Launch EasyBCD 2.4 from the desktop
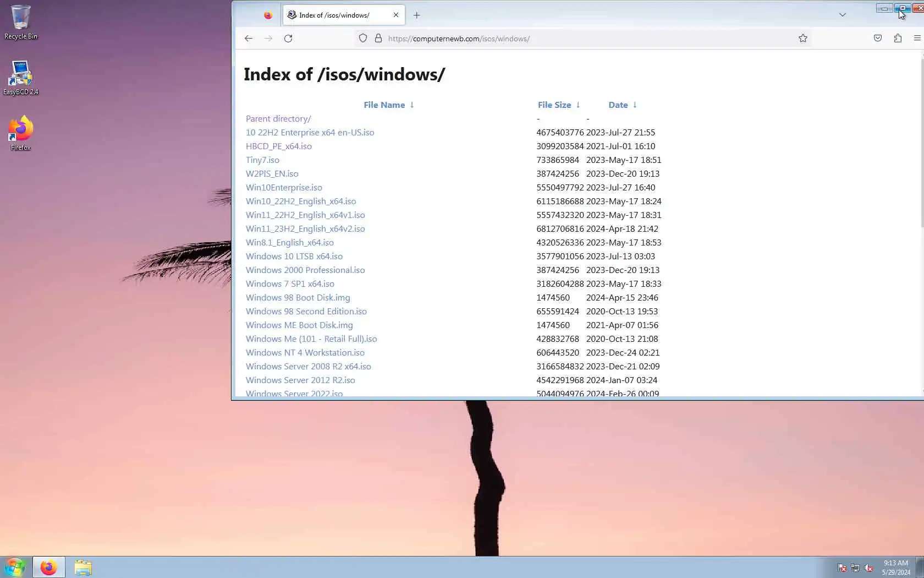This screenshot has width=924, height=578. click(x=21, y=78)
